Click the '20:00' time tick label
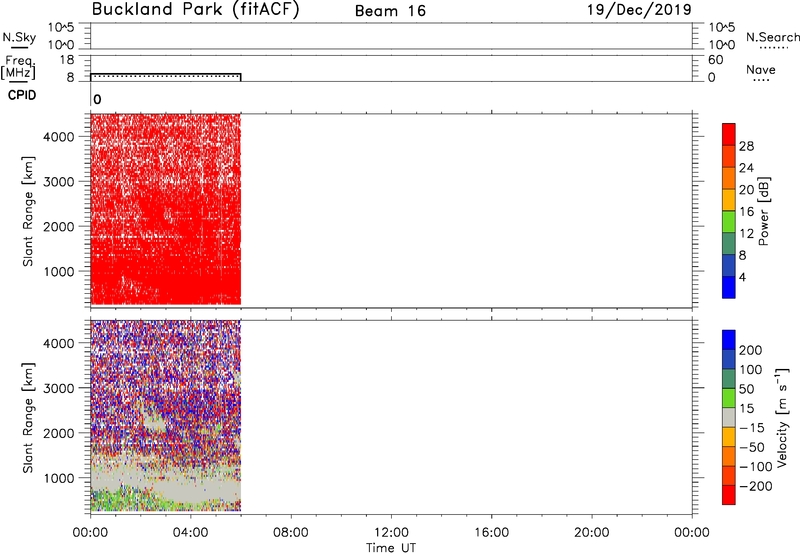This screenshot has height=554, width=800. pyautogui.click(x=591, y=533)
